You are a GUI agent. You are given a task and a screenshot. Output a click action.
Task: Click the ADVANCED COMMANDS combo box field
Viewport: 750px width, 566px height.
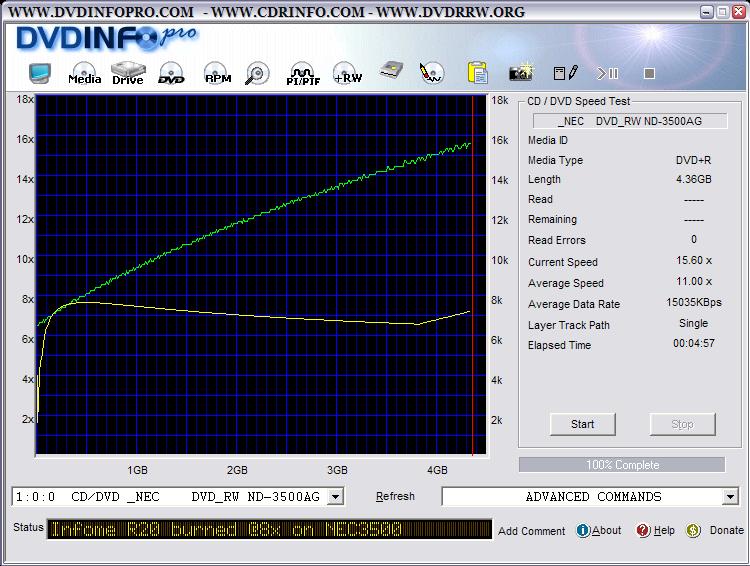pos(590,497)
